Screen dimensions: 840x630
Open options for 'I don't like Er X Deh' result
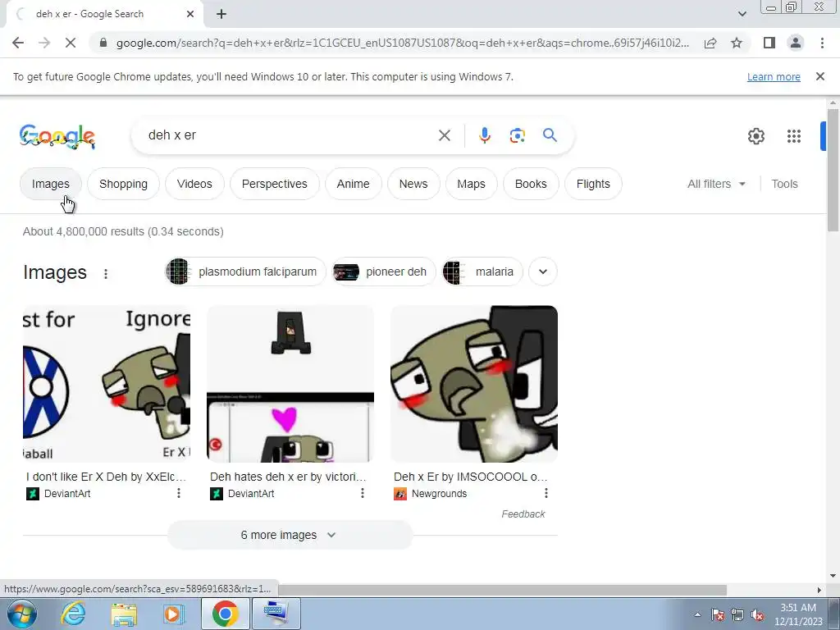(x=178, y=493)
